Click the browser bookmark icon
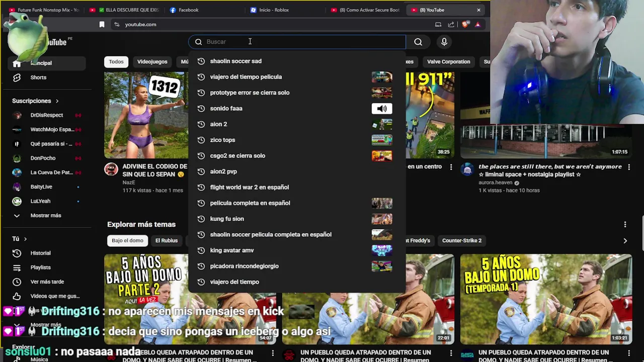Screen dimensions: 644x362 [102, 24]
